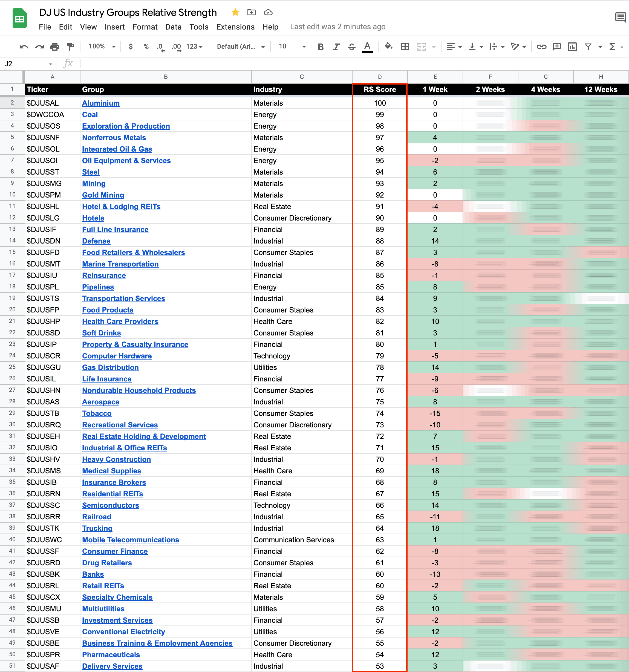Move document to folder icon

pyautogui.click(x=251, y=13)
